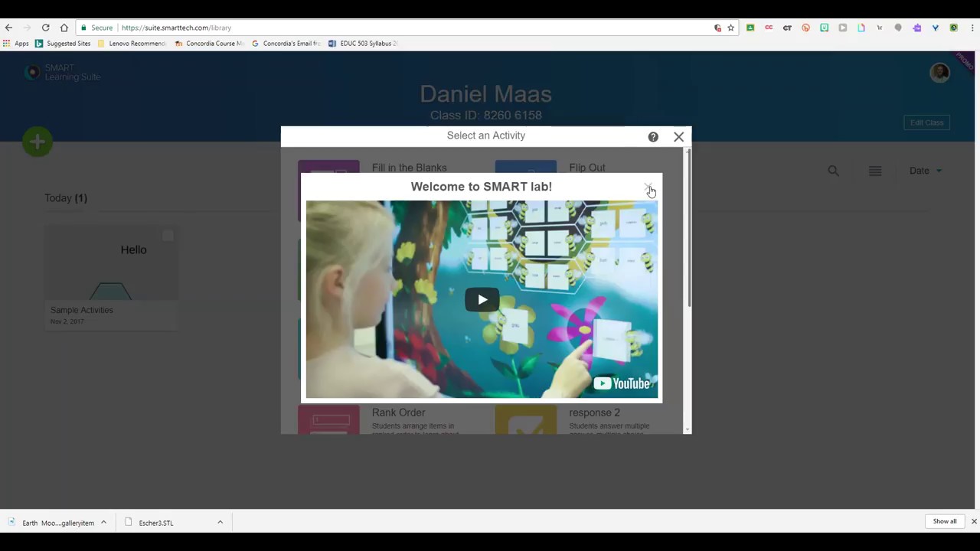Image resolution: width=980 pixels, height=551 pixels.
Task: Open the Escher3.STL downloaded file
Action: point(156,523)
